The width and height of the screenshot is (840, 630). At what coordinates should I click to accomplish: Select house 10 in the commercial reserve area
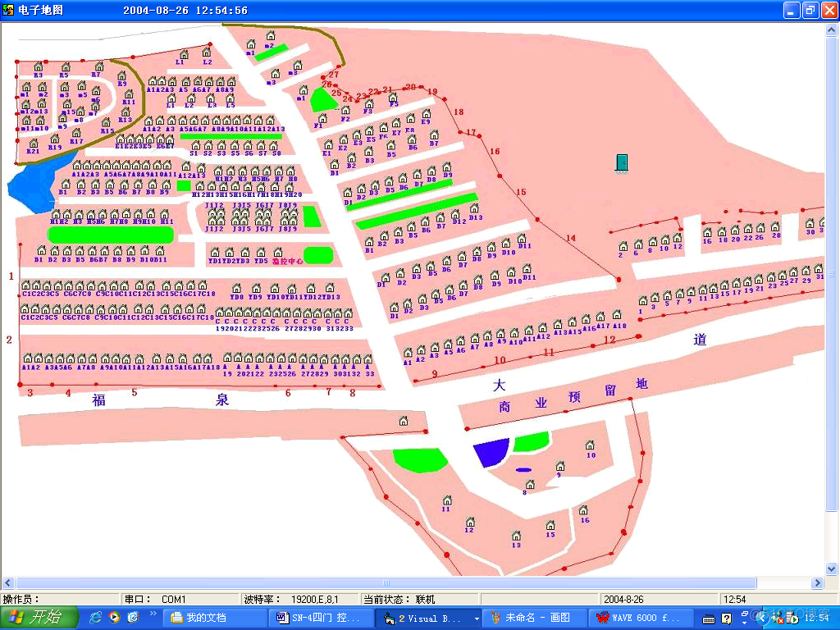click(x=590, y=445)
